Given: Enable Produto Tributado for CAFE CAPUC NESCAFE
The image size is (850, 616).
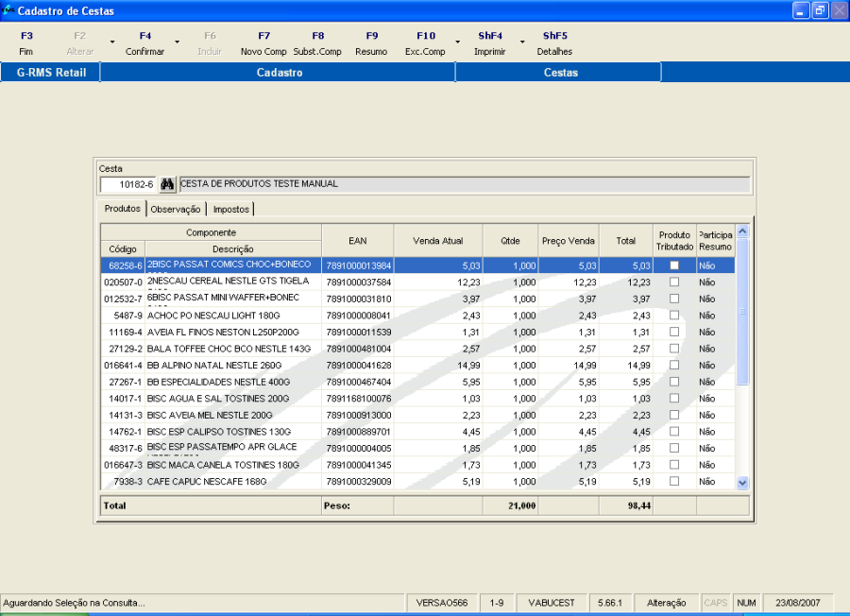Looking at the screenshot, I should pyautogui.click(x=674, y=482).
